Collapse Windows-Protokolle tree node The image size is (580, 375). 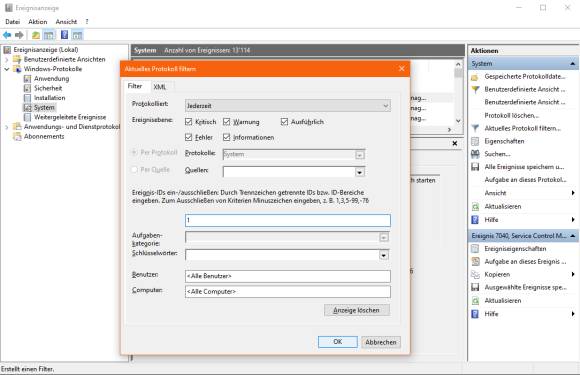pyautogui.click(x=7, y=69)
